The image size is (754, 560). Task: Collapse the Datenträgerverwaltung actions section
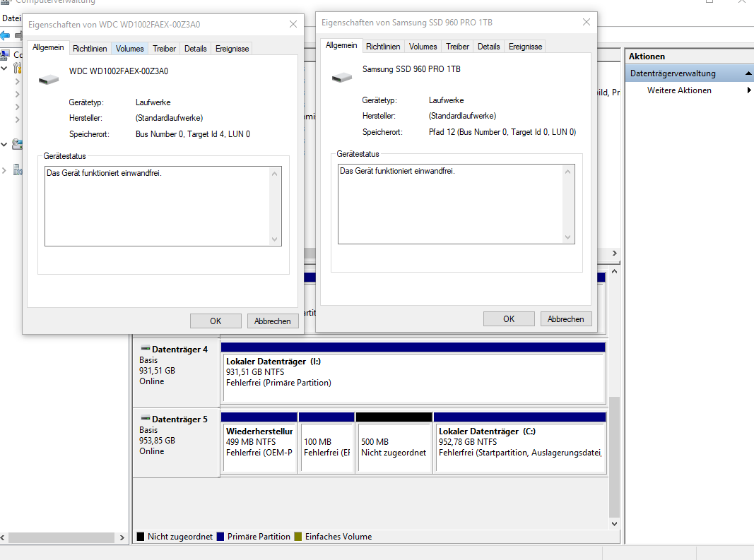click(748, 73)
